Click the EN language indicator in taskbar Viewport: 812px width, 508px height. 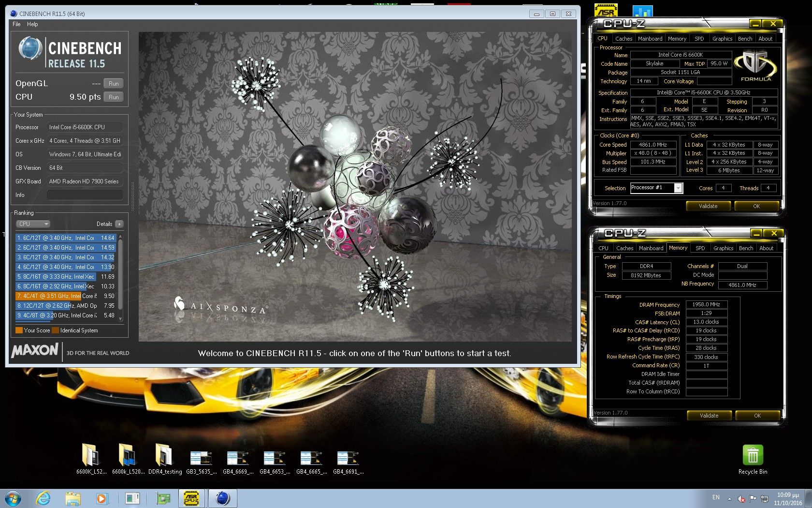point(716,497)
